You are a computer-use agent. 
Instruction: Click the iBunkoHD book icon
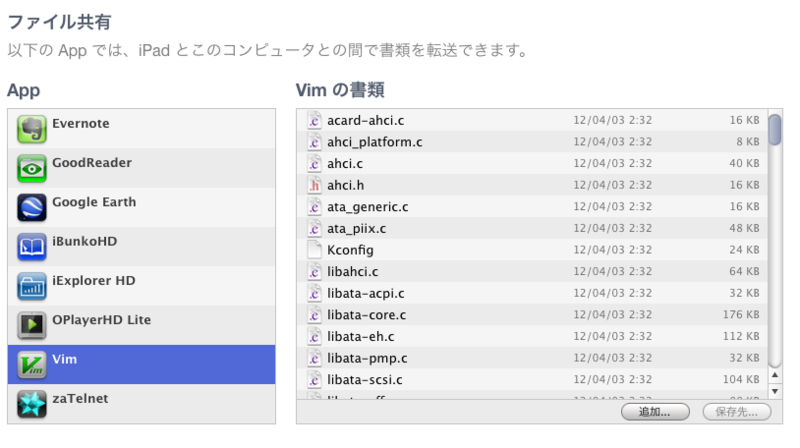pyautogui.click(x=32, y=247)
